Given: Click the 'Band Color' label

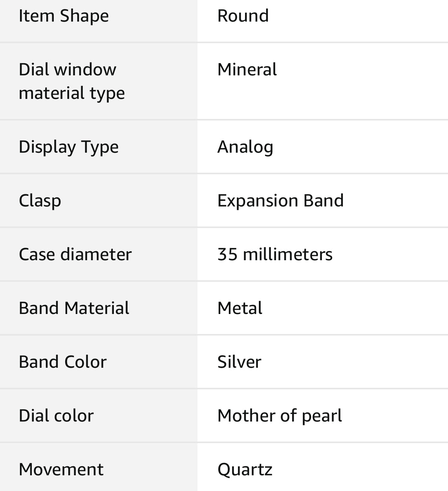Looking at the screenshot, I should 63,362.
